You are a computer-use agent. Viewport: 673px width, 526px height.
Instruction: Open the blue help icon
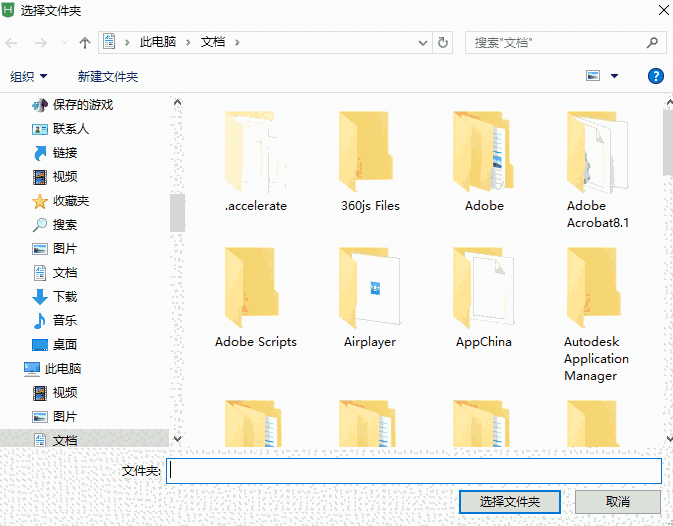(655, 76)
